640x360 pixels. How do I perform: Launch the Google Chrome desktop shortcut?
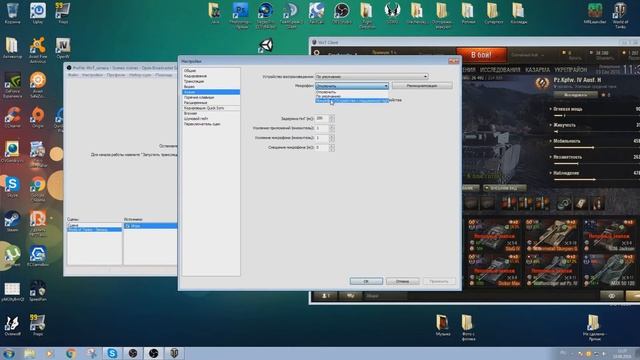pyautogui.click(x=38, y=189)
